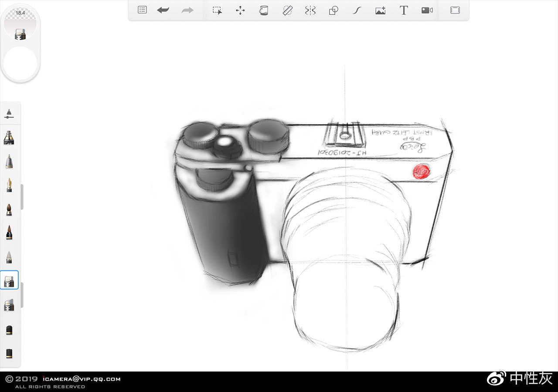Click the Redo arrow
Image resolution: width=558 pixels, height=392 pixels.
point(187,10)
